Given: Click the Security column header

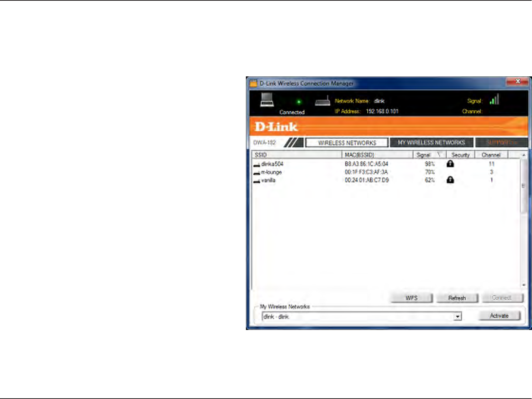Looking at the screenshot, I should tap(460, 155).
